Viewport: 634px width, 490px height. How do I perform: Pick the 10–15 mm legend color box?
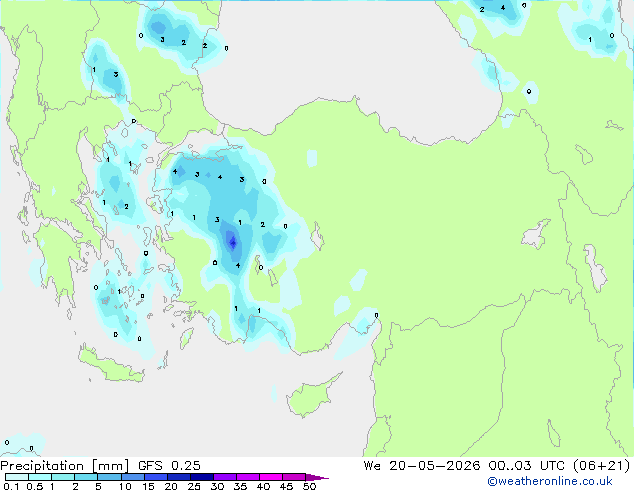132,477
